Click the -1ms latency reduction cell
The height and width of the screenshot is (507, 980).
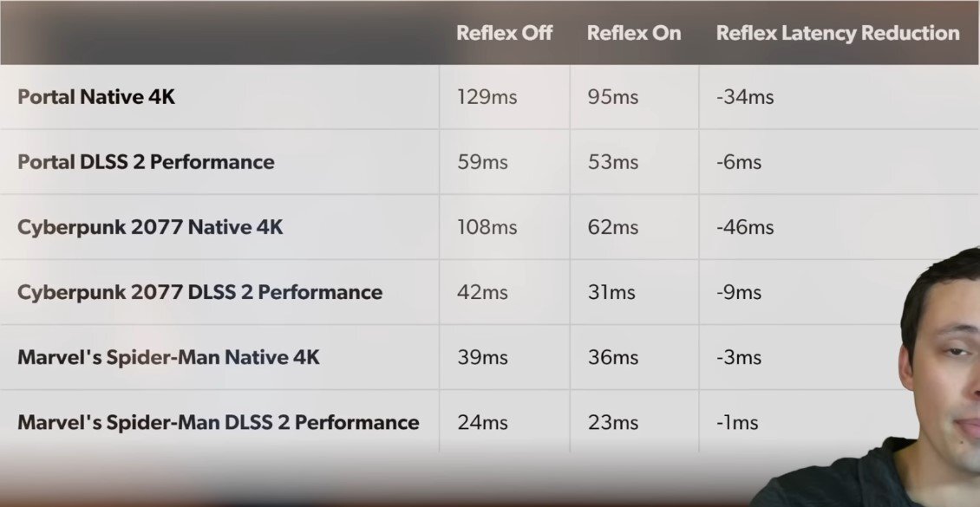point(737,423)
